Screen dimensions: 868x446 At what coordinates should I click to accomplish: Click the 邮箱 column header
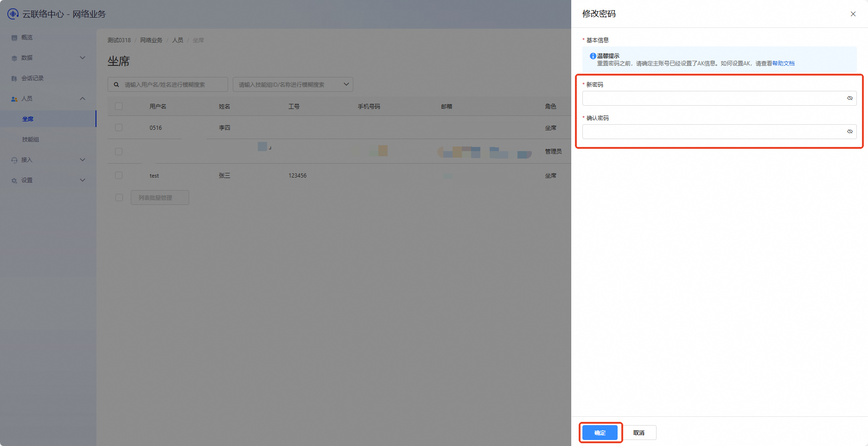pos(447,107)
